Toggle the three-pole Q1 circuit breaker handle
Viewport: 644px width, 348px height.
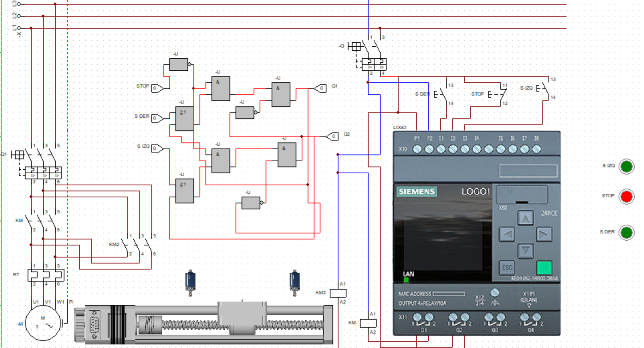click(18, 155)
